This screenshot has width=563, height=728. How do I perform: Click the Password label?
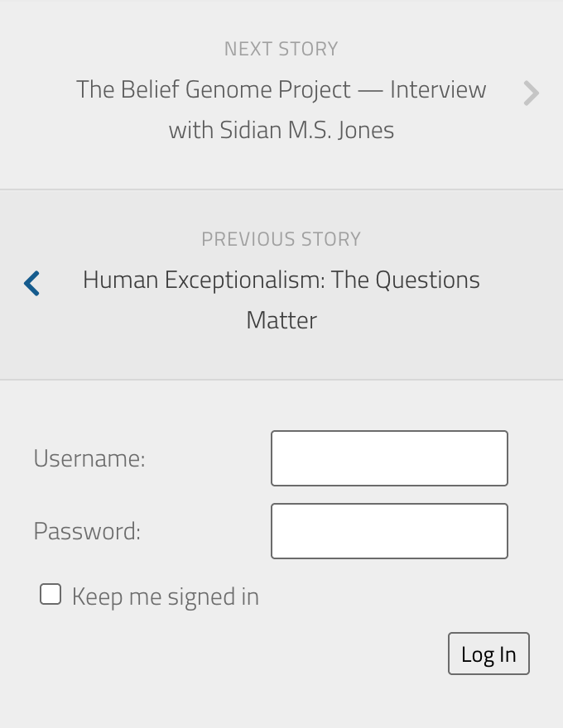coord(85,531)
